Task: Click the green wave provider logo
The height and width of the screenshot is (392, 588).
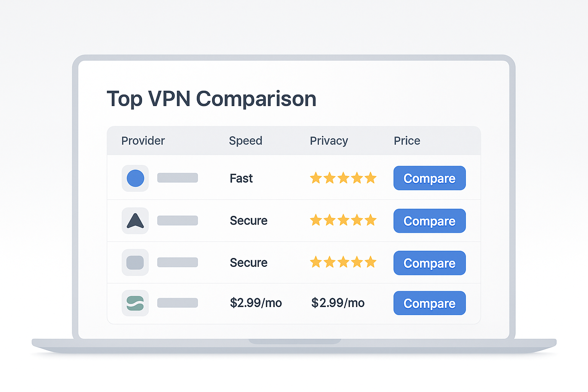Action: (x=135, y=303)
